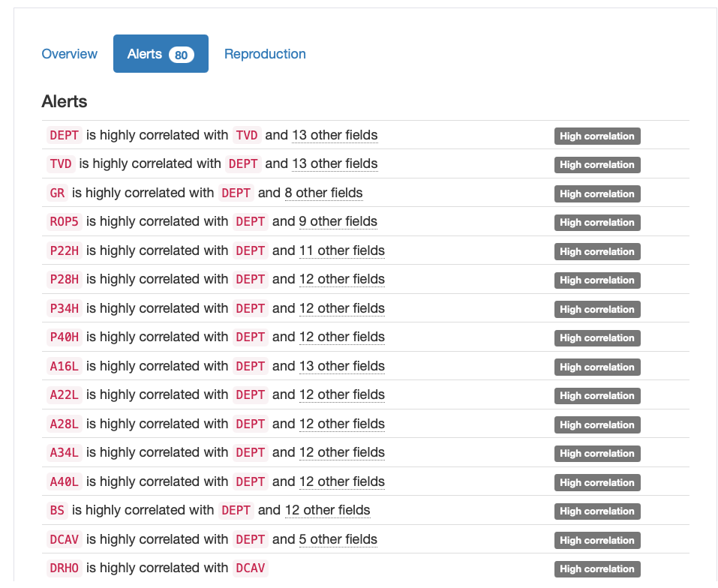Select the Alerts tab

(145, 54)
